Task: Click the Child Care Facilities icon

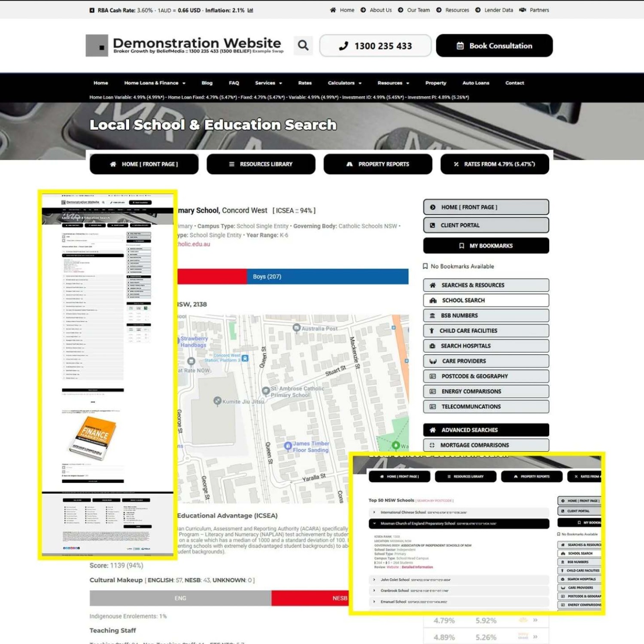Action: coord(432,331)
